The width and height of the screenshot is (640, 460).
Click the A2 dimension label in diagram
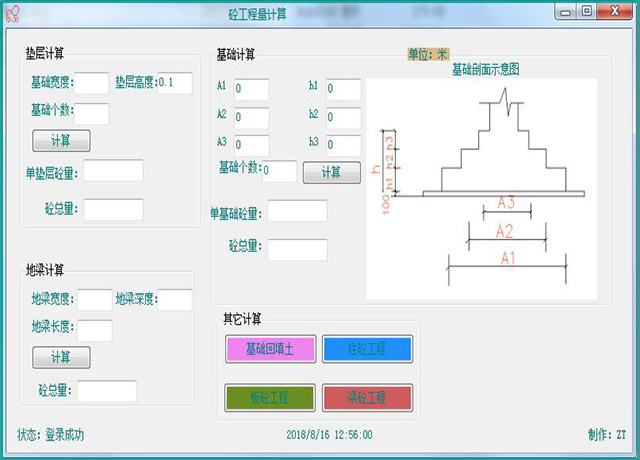pyautogui.click(x=504, y=231)
